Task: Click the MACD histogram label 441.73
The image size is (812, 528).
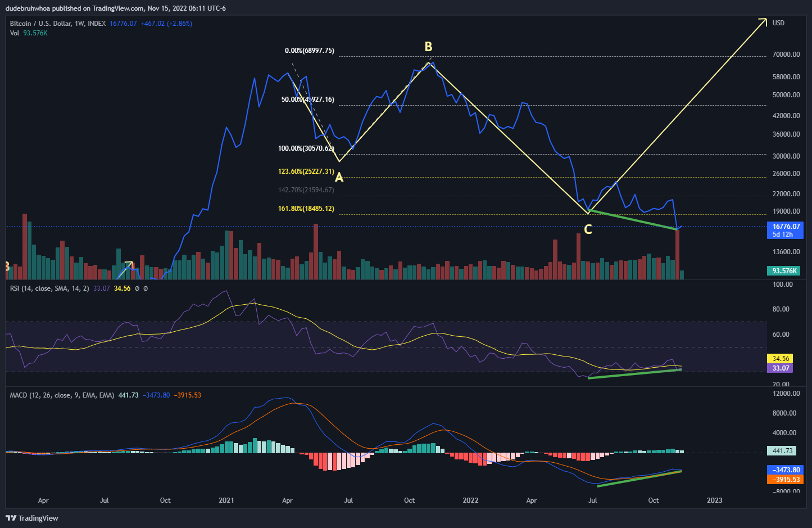Action: (782, 451)
